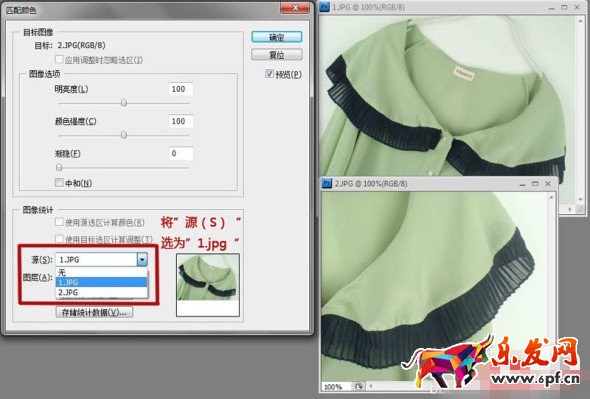Choose 2.JPG in the source list
Screen dimensions: 590x399
tap(102, 292)
